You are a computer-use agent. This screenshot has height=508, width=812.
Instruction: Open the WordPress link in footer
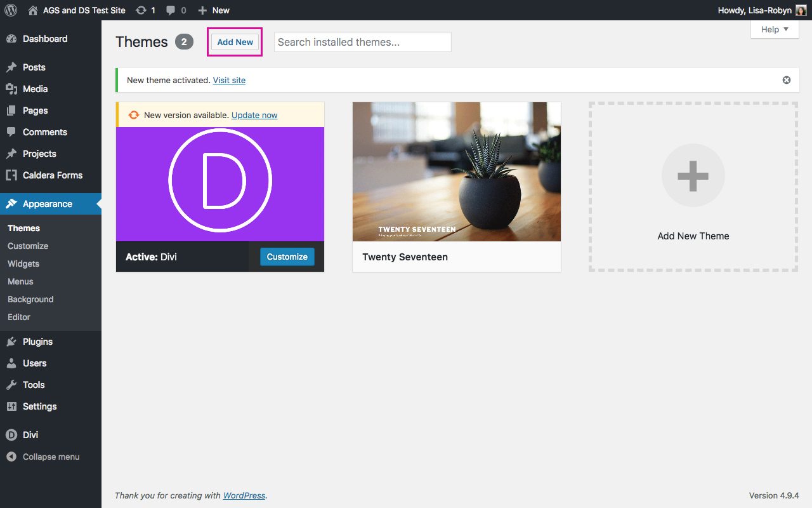tap(244, 495)
